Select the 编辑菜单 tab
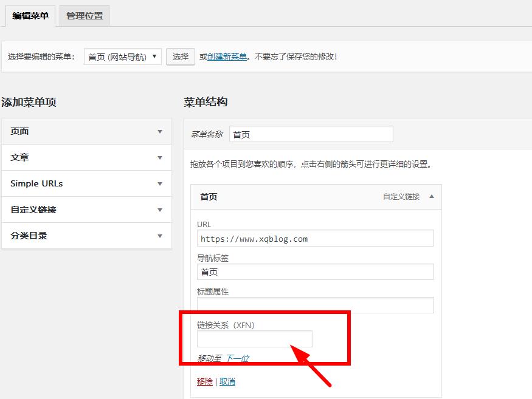 pos(30,16)
